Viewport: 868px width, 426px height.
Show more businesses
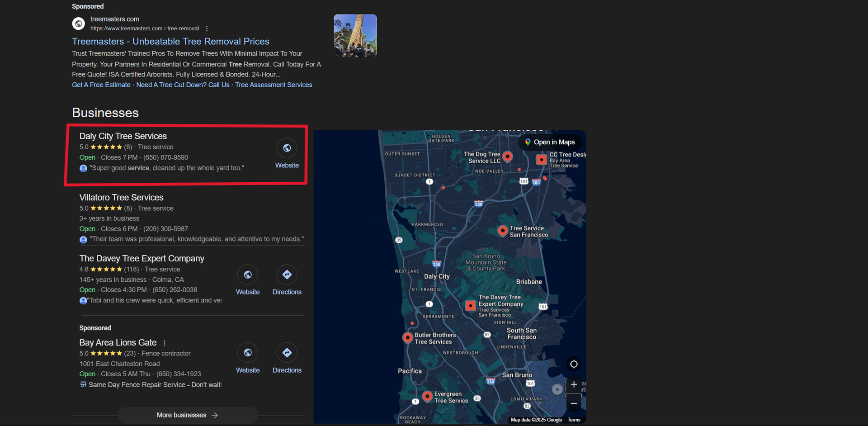188,415
